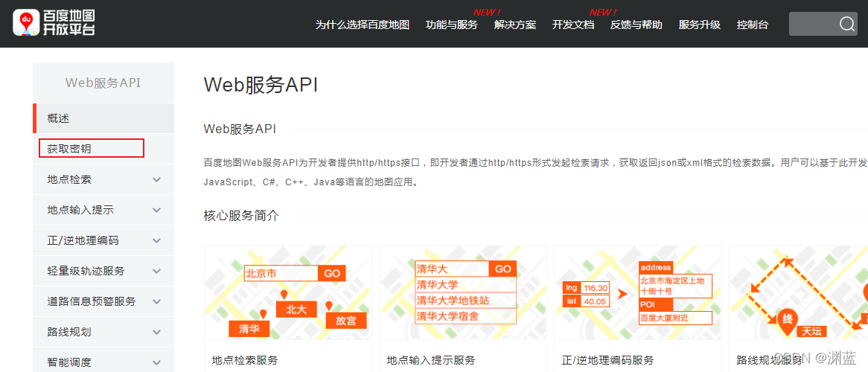Select 概述 in the sidebar
Image resolution: width=868 pixels, height=372 pixels.
[103, 118]
